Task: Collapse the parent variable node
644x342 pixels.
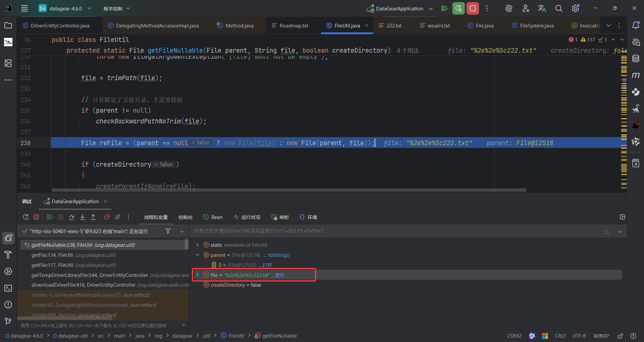Action: [x=198, y=255]
